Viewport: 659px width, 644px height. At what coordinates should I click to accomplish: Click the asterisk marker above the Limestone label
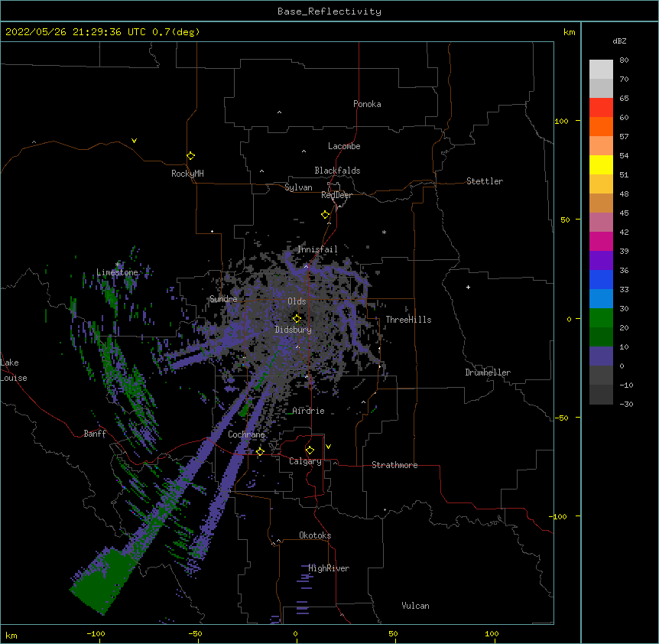coord(118,265)
